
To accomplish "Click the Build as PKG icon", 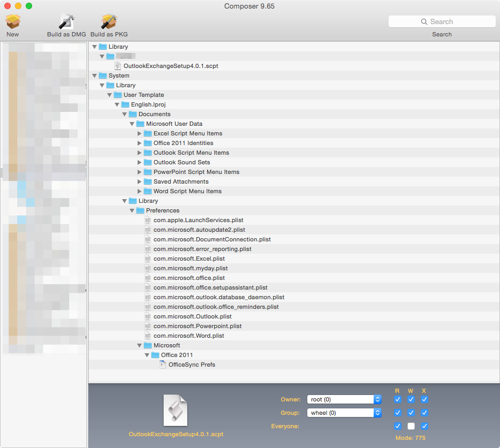I will (109, 22).
